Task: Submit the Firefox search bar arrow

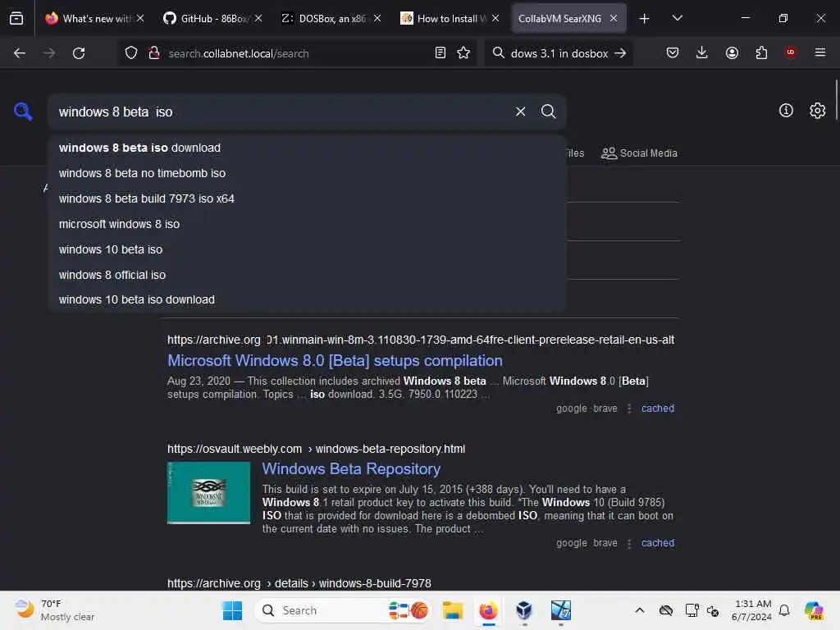Action: point(620,53)
